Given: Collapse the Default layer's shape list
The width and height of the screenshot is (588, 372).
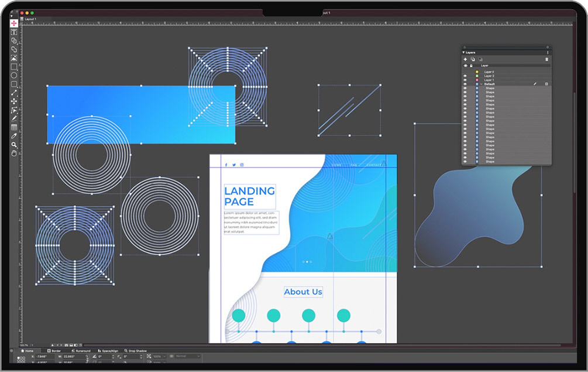Looking at the screenshot, I should click(481, 84).
